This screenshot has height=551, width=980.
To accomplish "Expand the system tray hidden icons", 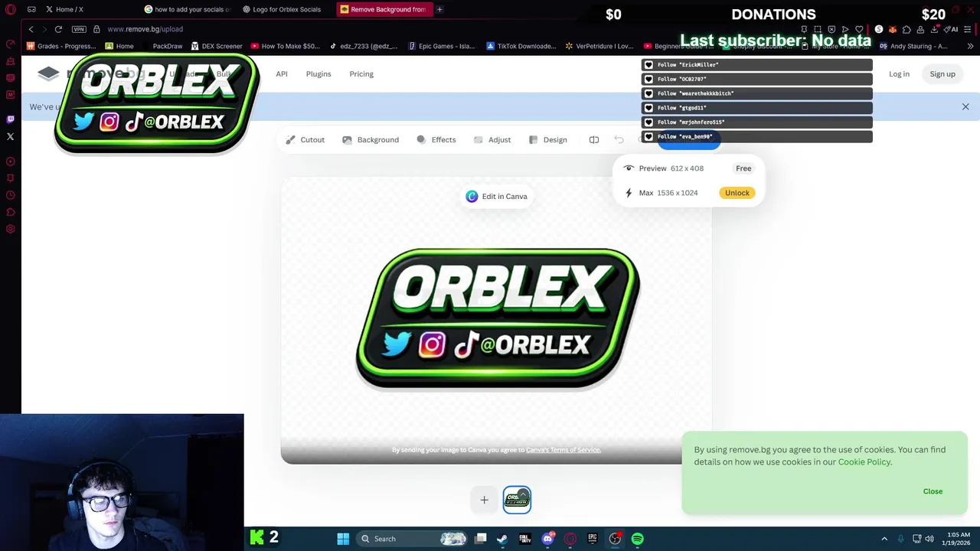I will click(x=884, y=539).
